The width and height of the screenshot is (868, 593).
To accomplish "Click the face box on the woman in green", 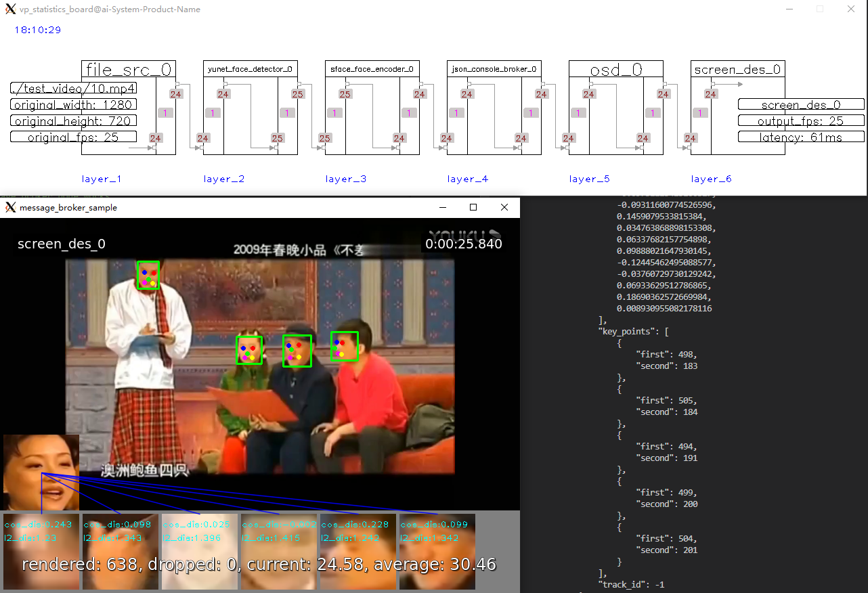I will tap(249, 350).
